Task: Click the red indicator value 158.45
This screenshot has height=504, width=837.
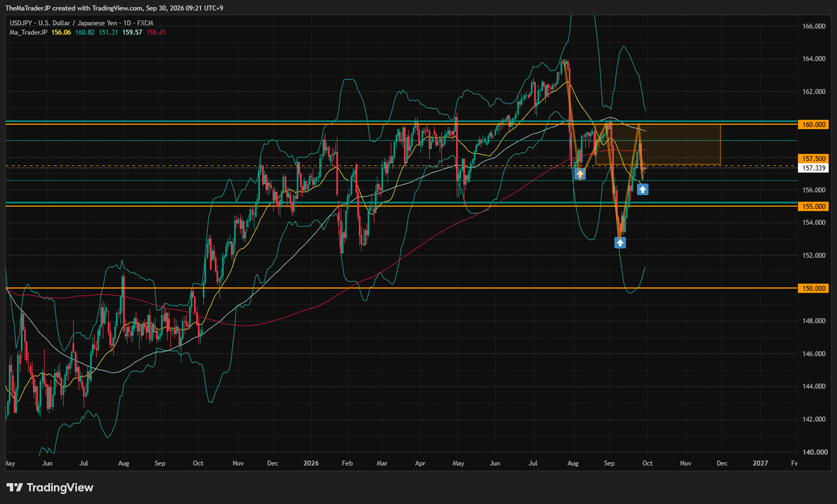Action: [x=156, y=32]
